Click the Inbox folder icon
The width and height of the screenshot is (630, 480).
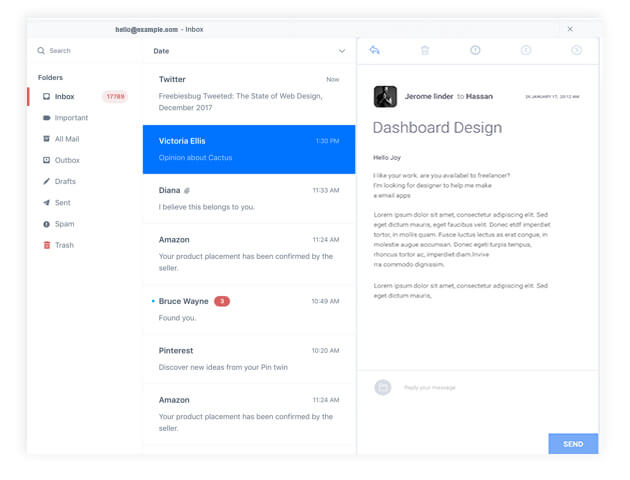click(47, 96)
